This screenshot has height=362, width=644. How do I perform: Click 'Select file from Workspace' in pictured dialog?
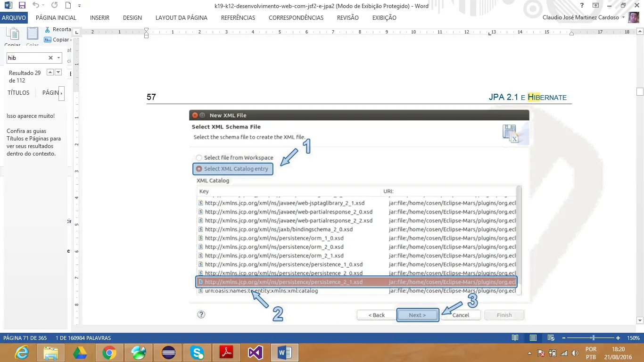tap(235, 158)
